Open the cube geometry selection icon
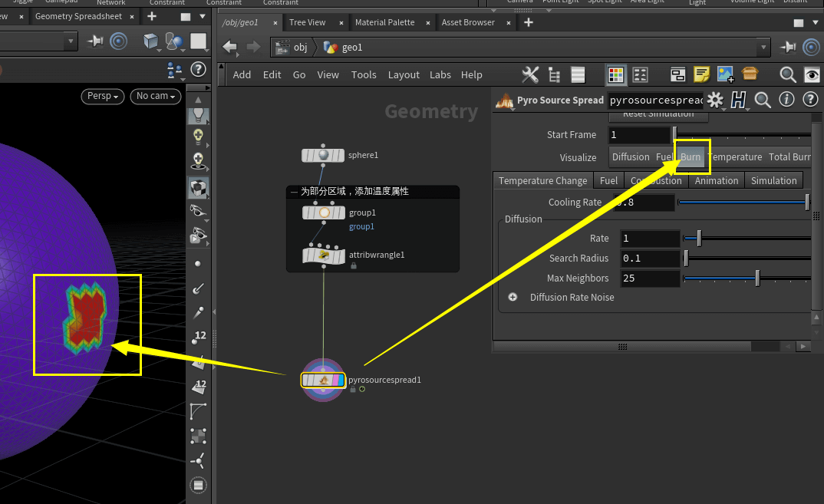824x504 pixels. click(x=151, y=41)
